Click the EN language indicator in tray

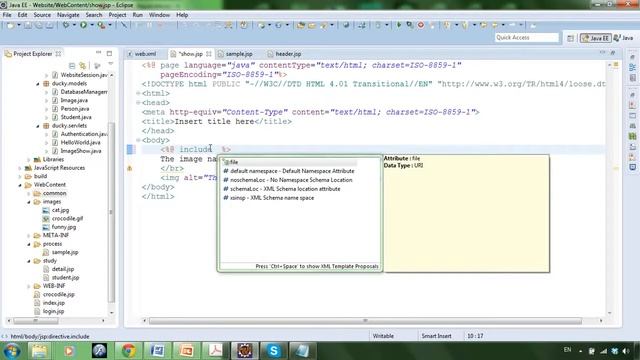567,350
